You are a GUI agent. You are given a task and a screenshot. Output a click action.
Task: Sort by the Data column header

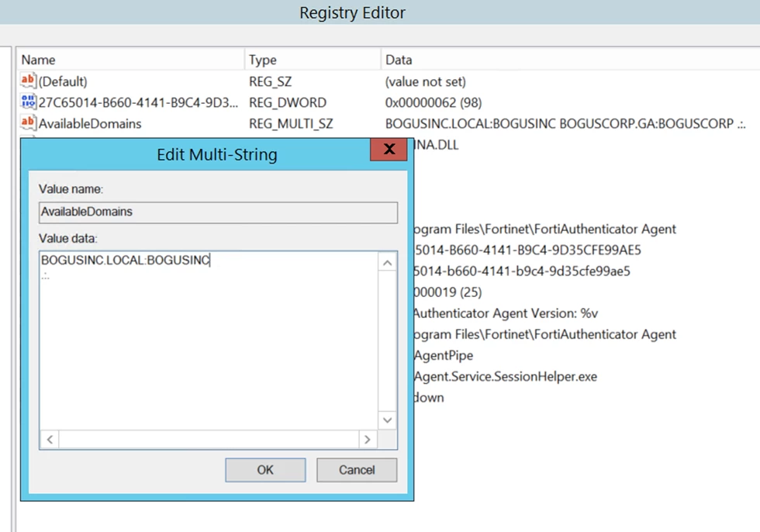pos(570,60)
